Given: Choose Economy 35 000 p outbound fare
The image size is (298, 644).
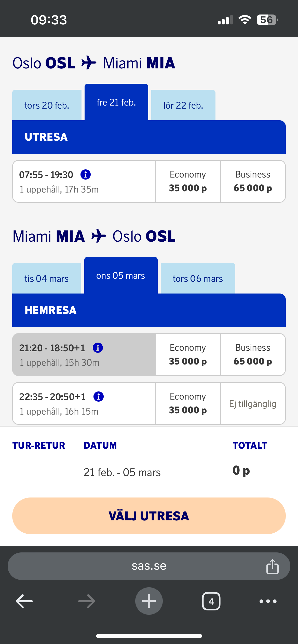Looking at the screenshot, I should [x=188, y=181].
